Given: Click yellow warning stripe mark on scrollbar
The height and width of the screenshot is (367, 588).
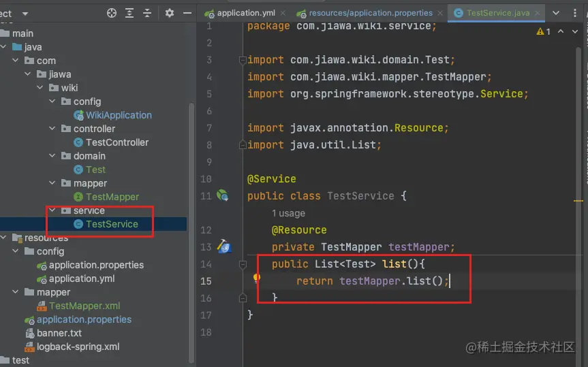Looking at the screenshot, I should click(578, 201).
